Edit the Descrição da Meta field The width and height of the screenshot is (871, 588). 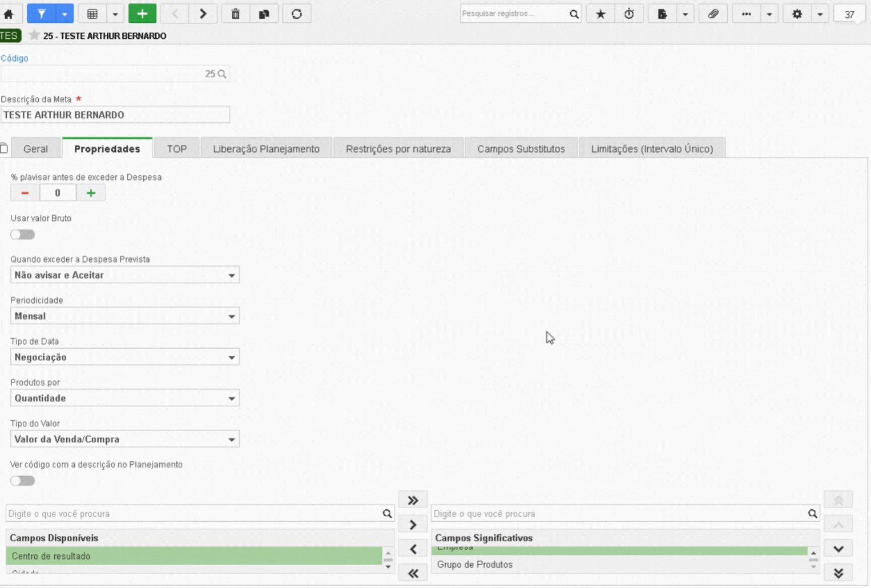(115, 115)
